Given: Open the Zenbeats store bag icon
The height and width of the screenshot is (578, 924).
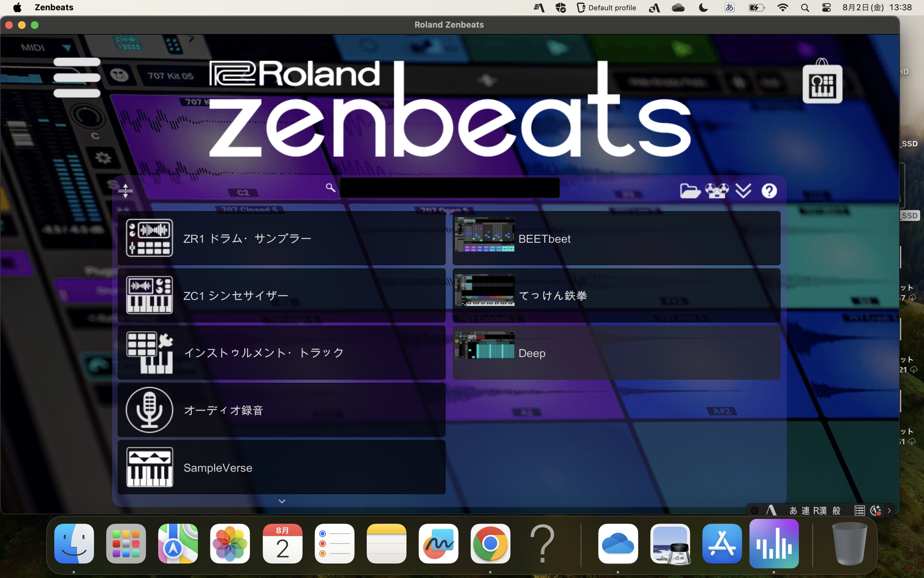Looking at the screenshot, I should click(x=822, y=81).
